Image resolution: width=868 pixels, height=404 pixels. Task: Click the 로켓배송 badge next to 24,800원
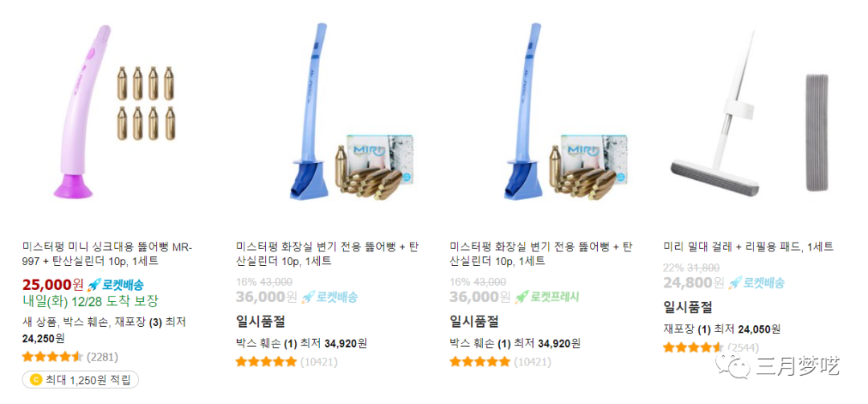pos(756,283)
